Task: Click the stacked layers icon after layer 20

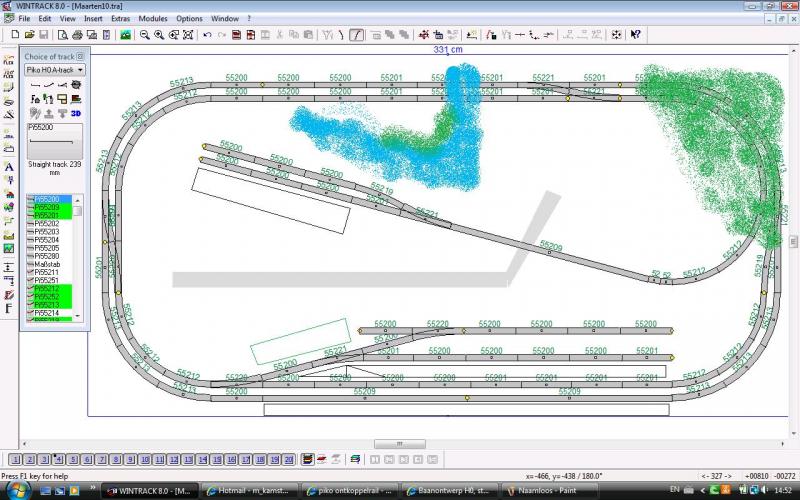Action: click(308, 460)
